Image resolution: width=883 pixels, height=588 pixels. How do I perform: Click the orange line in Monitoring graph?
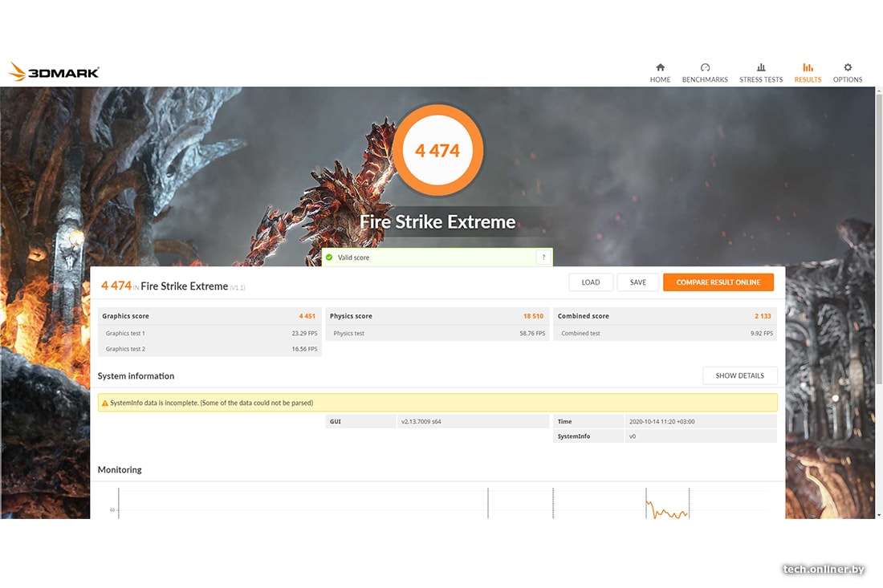(x=666, y=511)
